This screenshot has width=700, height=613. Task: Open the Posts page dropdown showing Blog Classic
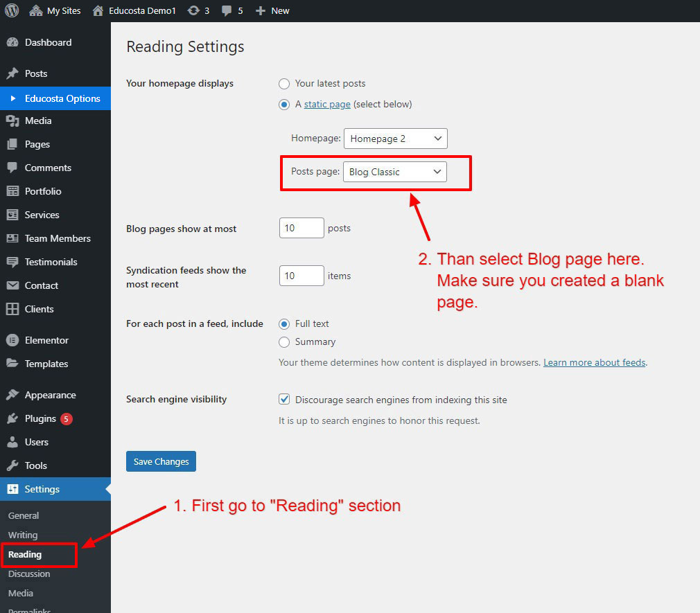tap(395, 172)
